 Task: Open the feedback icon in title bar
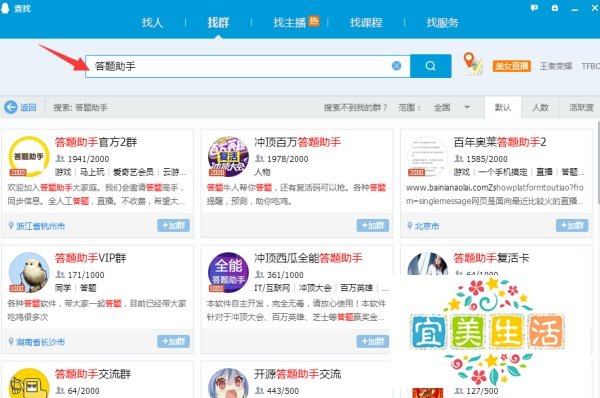tap(534, 8)
